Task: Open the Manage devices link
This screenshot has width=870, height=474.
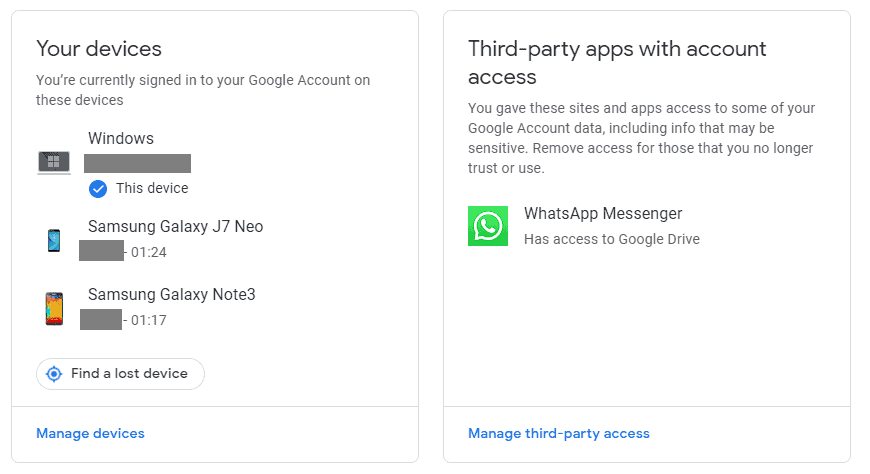Action: click(x=90, y=433)
